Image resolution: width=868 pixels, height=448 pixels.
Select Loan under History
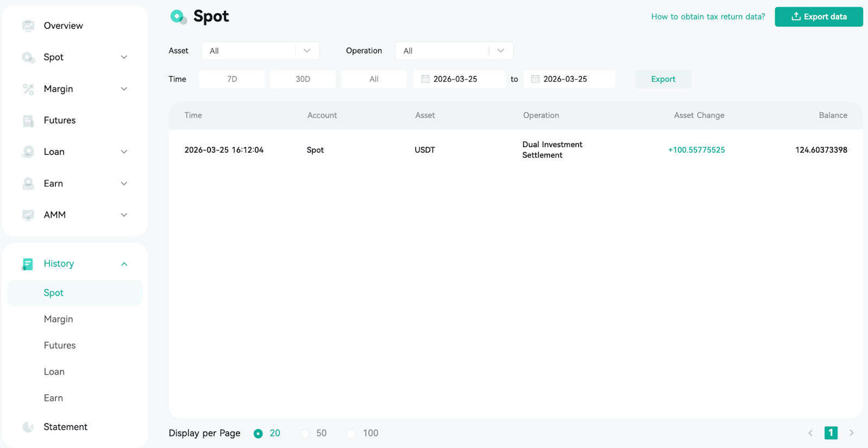pyautogui.click(x=54, y=372)
